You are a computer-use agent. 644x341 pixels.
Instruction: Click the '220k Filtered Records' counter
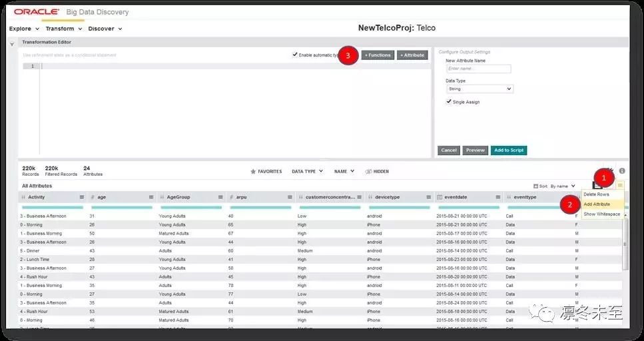pos(61,171)
